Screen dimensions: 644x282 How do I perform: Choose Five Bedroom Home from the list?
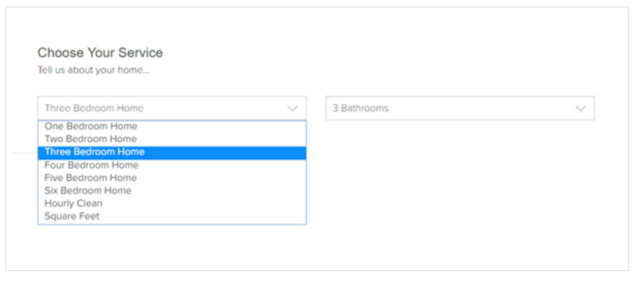(171, 178)
